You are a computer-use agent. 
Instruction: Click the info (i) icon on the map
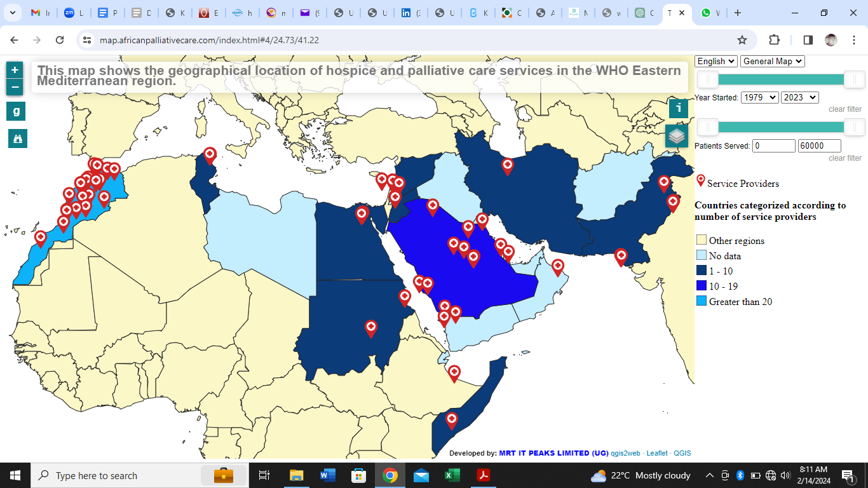point(678,108)
